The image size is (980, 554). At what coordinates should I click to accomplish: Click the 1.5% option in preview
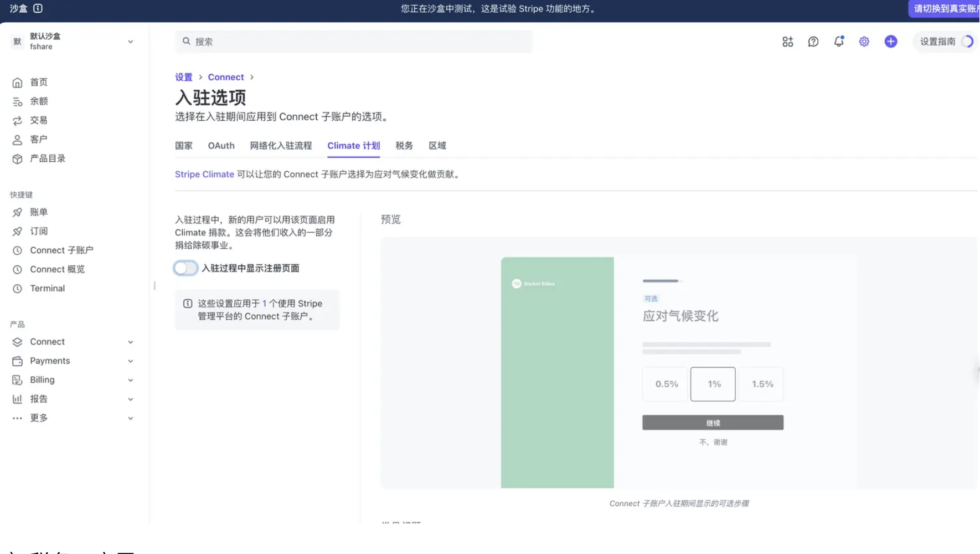tap(761, 384)
